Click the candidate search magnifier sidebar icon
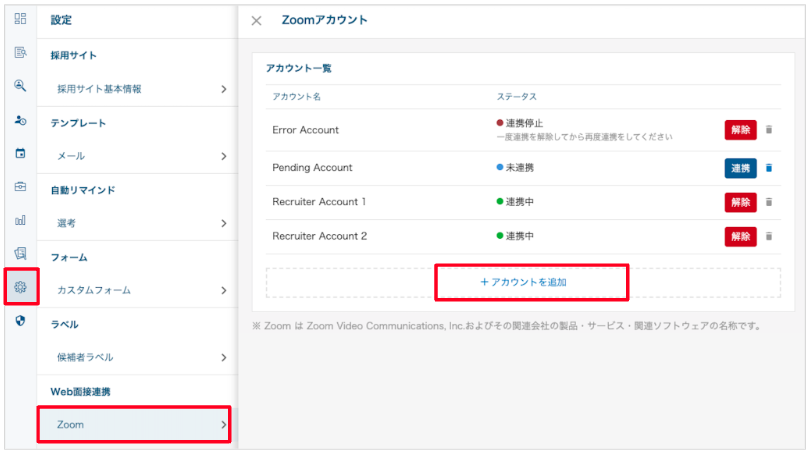 [20, 86]
